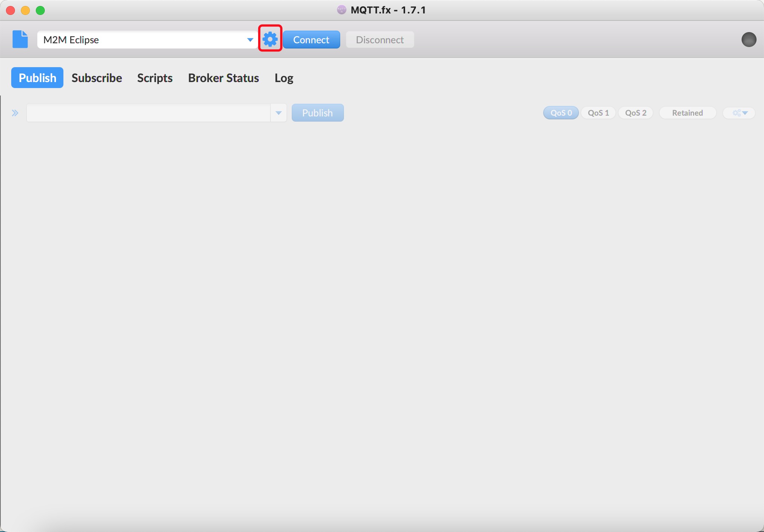Open the Scripts section
Screen dimensions: 764x532
pyautogui.click(x=154, y=77)
